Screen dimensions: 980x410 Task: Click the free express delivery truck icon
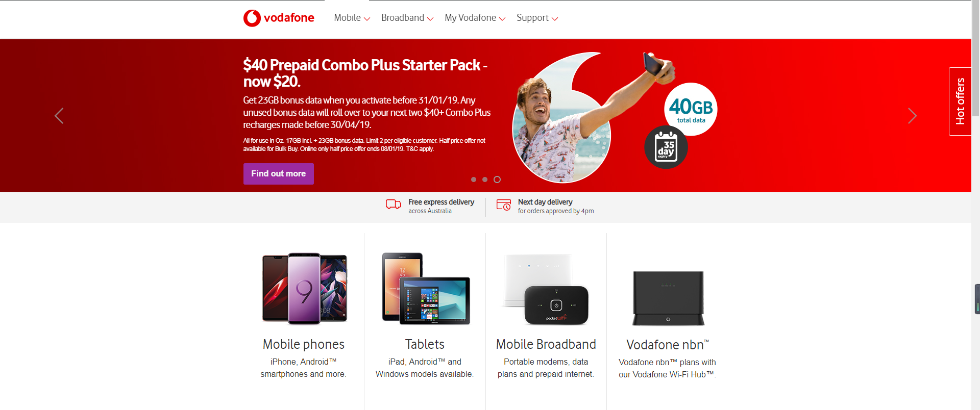[394, 204]
